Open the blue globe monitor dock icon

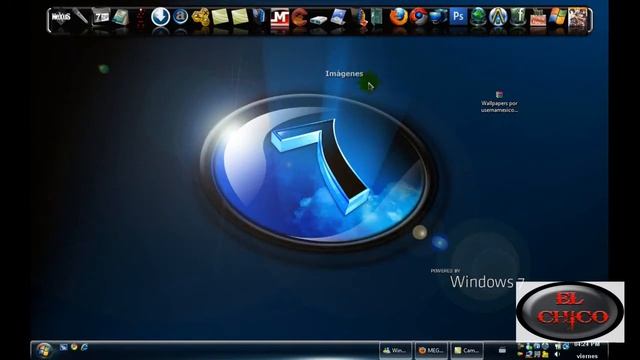click(x=438, y=17)
